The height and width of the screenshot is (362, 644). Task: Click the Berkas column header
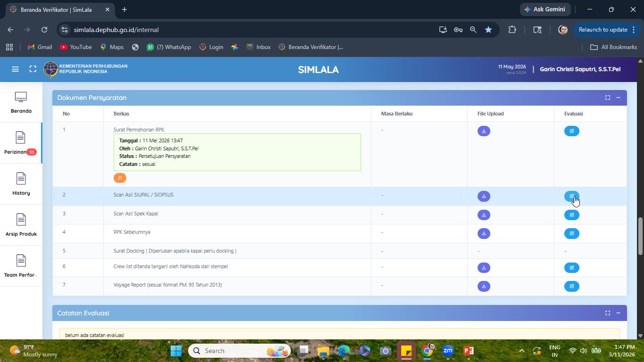(x=121, y=114)
